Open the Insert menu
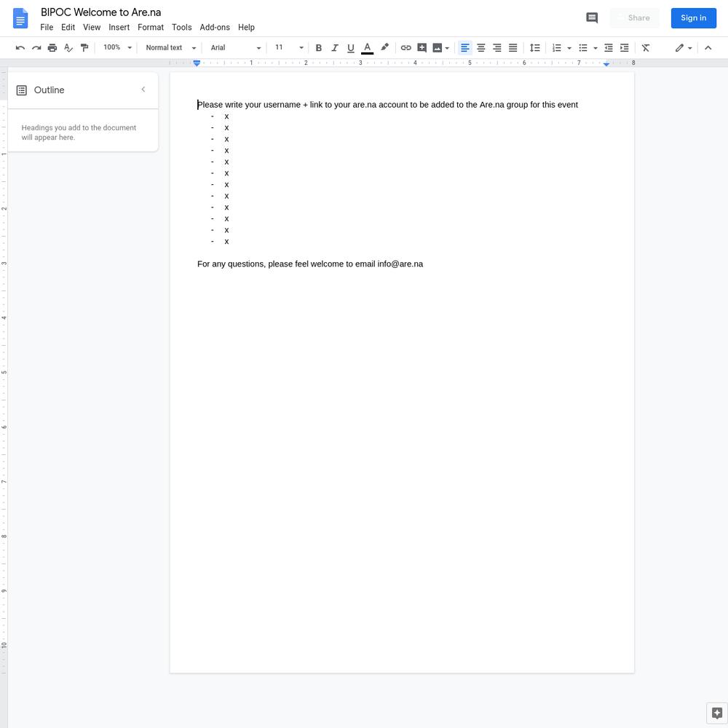This screenshot has width=728, height=728. [x=119, y=28]
